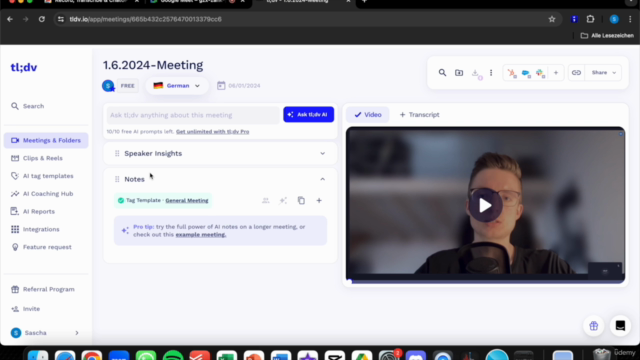Grab the Speaker Insights drag handle
Screen dimensions: 640x360
117,153
